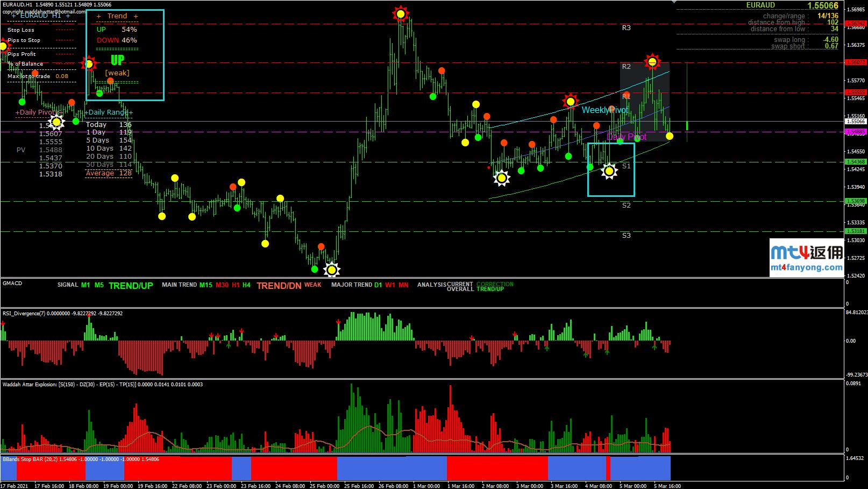
Task: Select the magenta Daily Pivot label
Action: click(x=627, y=137)
